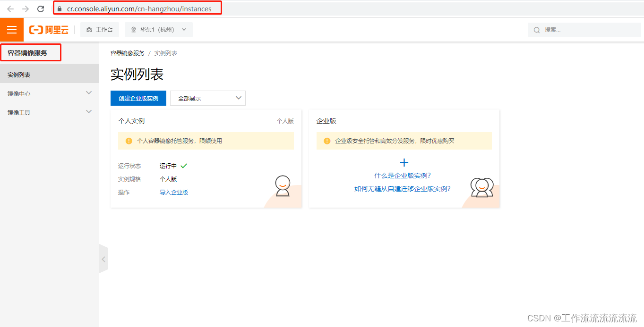Viewport: 644px width, 327px height.
Task: Select 实例列表 in sidebar
Action: pyautogui.click(x=50, y=75)
